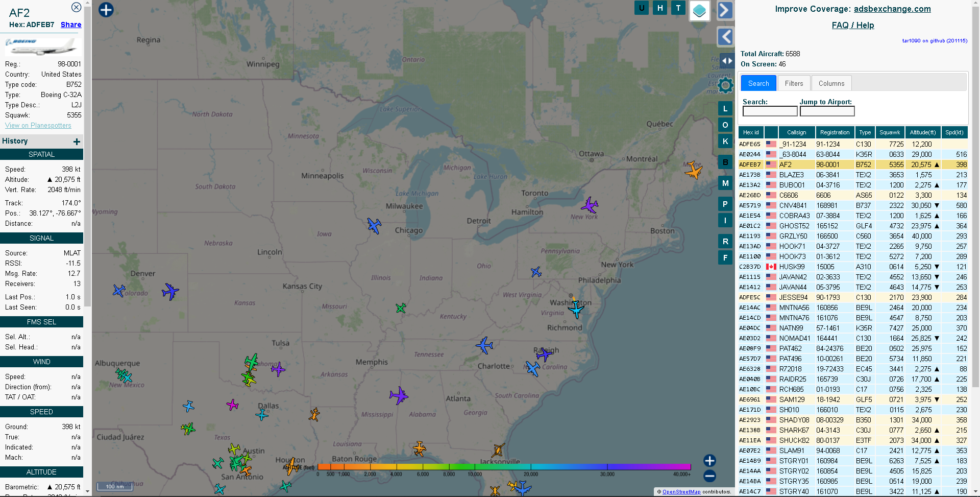Open the map layers selector
Image resolution: width=980 pixels, height=497 pixels.
700,10
